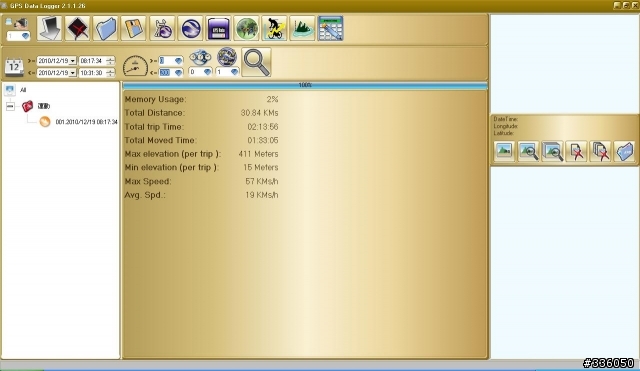Viewport: 640px width, 371px height.
Task: Click the black diamond red X icon
Action: pyautogui.click(x=78, y=28)
